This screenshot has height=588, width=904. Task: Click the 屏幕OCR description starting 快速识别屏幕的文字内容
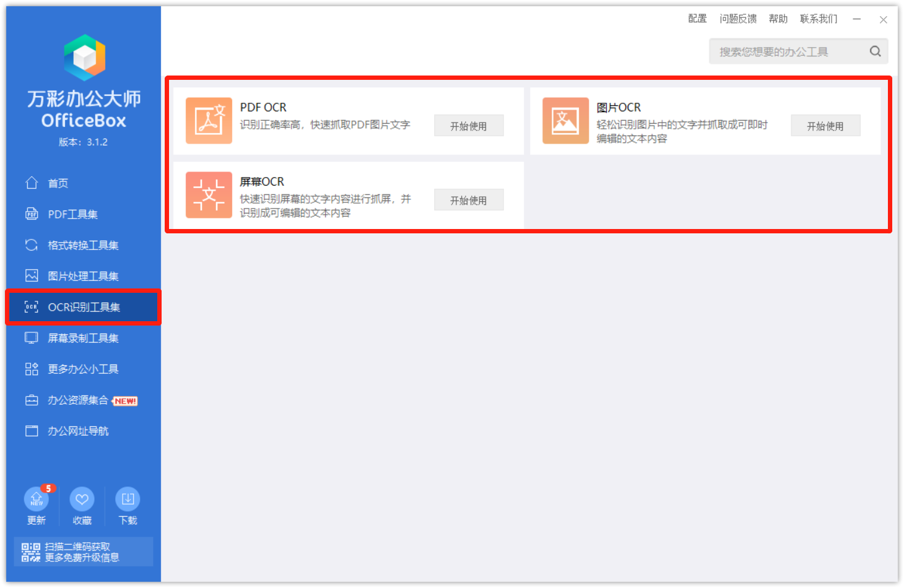326,205
